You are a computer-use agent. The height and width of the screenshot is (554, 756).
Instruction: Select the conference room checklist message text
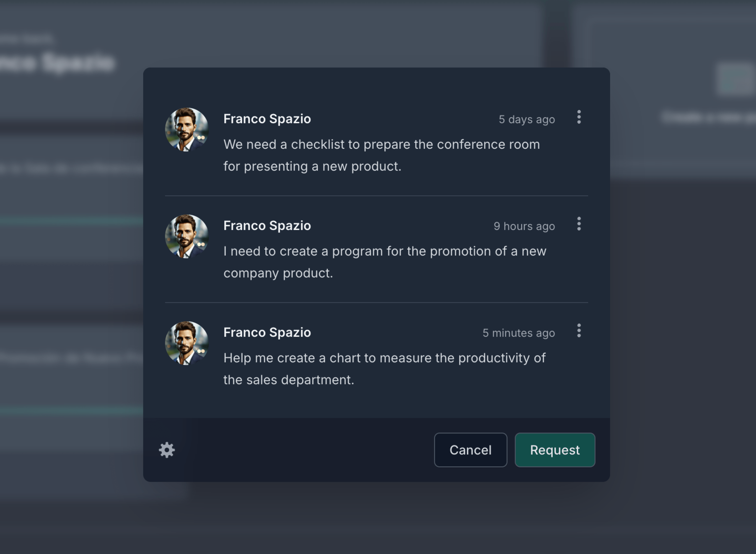coord(381,155)
